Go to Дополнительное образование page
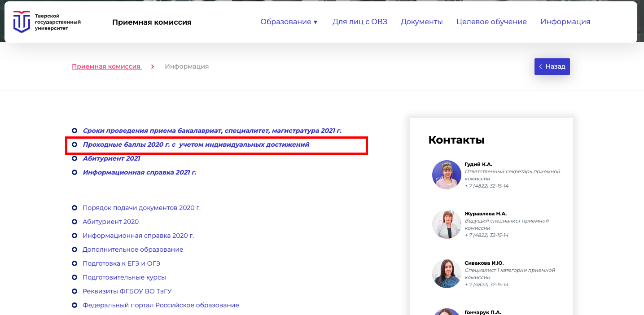 tap(133, 249)
